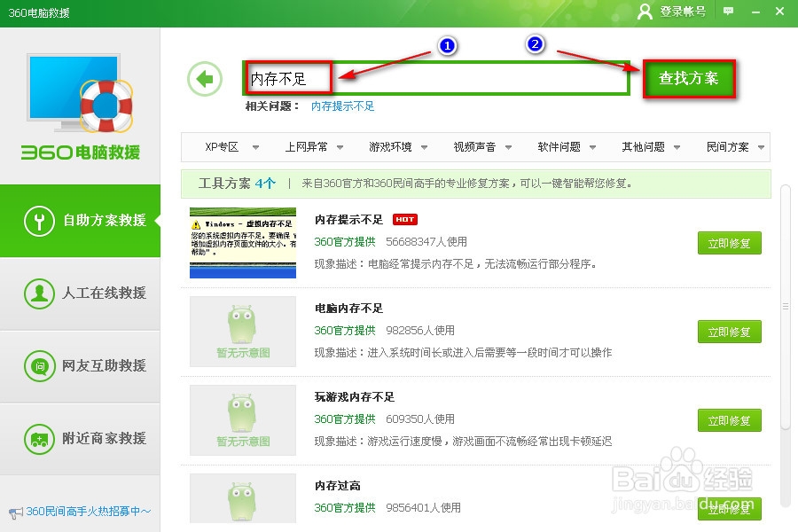Click the ambulance icon for 附近商家救援

(x=39, y=439)
